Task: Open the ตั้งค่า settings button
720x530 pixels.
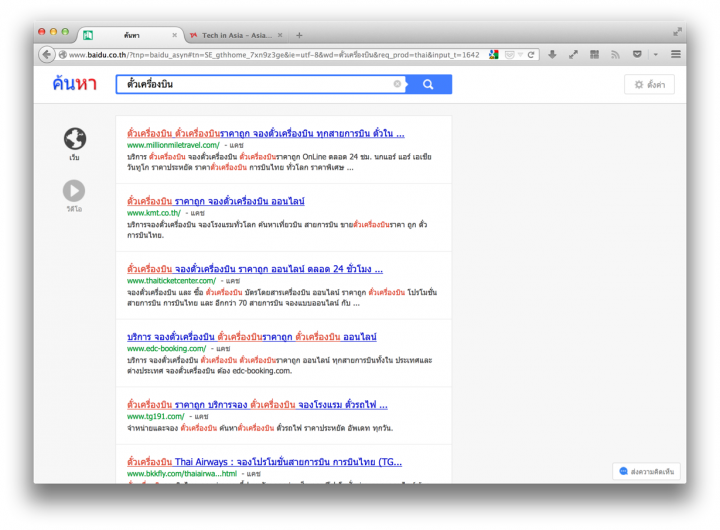Action: coord(649,85)
